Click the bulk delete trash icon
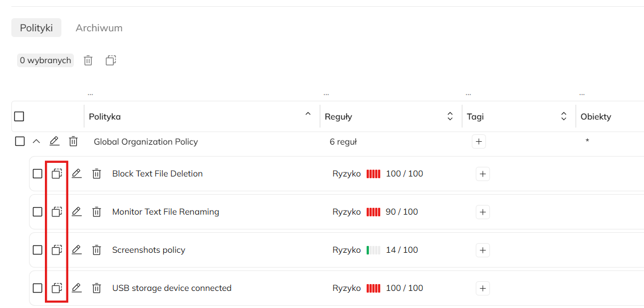 click(88, 60)
